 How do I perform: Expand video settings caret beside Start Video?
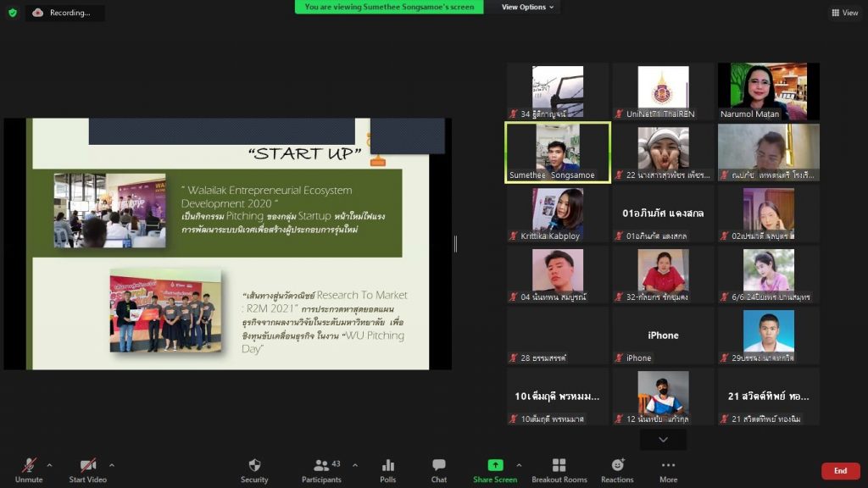click(x=111, y=465)
